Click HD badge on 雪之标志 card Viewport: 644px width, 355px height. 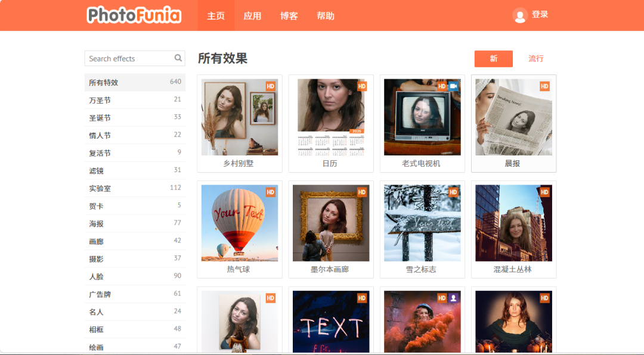point(453,192)
